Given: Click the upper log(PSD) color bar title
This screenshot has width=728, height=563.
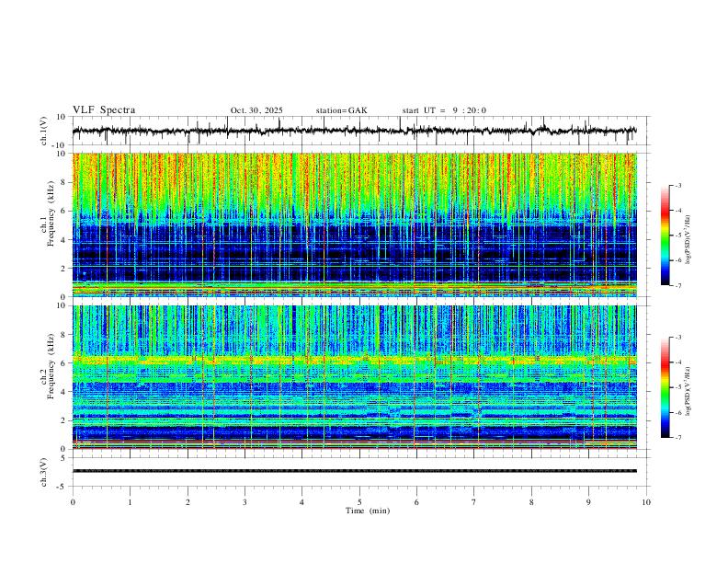Looking at the screenshot, I should (x=688, y=239).
